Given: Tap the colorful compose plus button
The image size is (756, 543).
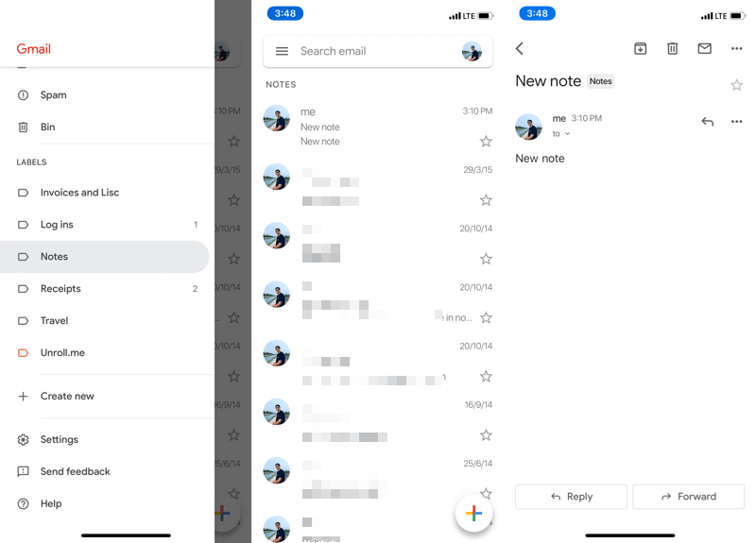Looking at the screenshot, I should click(473, 513).
